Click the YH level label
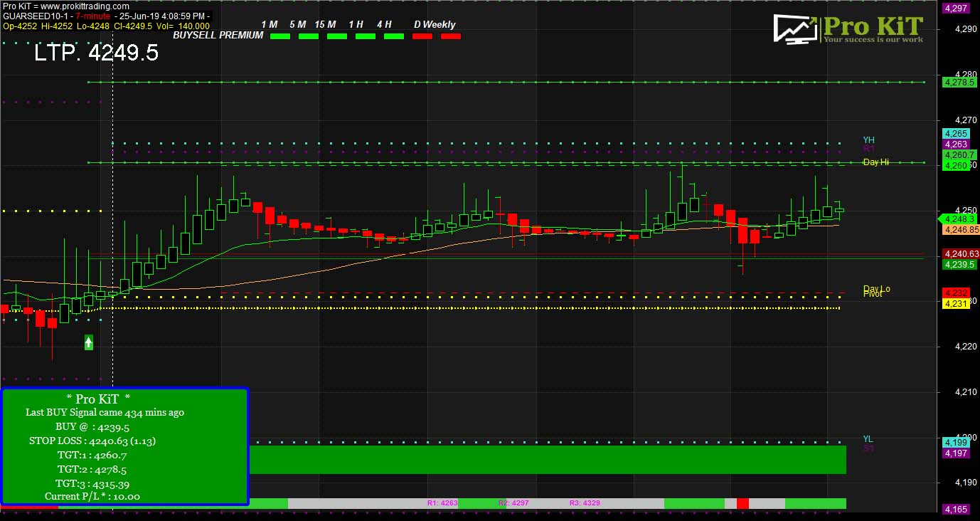980x521 pixels. (868, 140)
